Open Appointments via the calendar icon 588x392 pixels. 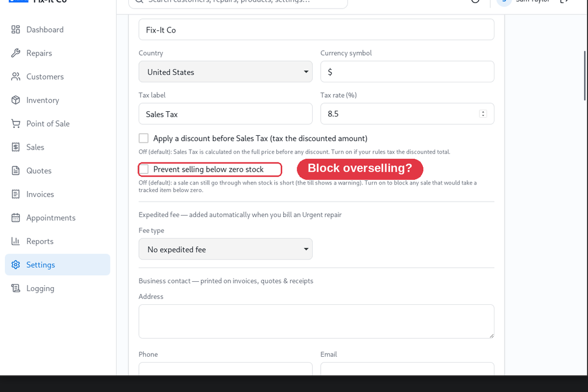pos(16,218)
